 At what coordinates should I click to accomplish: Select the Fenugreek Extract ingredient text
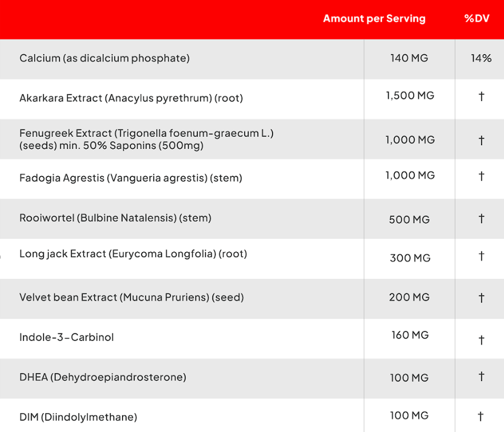146,139
